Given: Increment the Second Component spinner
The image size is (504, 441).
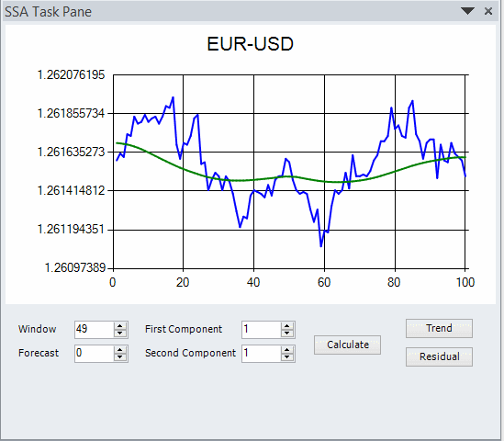Looking at the screenshot, I should coord(287,350).
